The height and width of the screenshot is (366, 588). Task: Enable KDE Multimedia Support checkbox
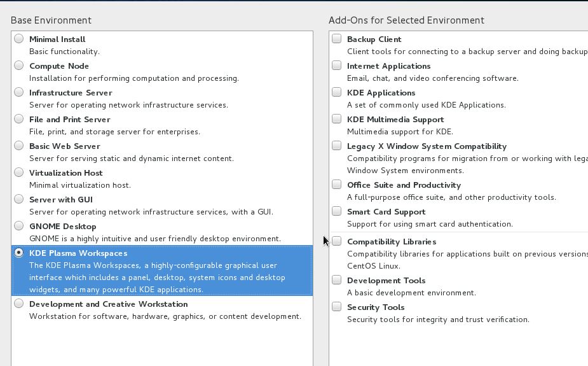coord(336,119)
